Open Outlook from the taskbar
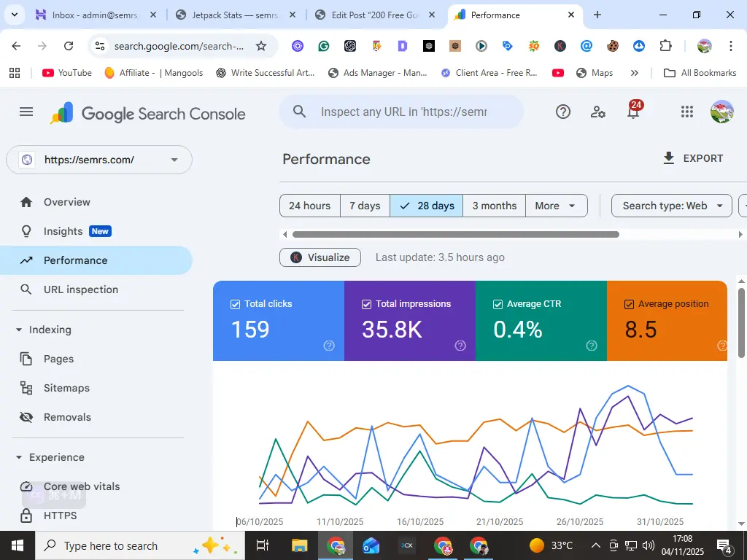This screenshot has height=560, width=747. coord(371,545)
